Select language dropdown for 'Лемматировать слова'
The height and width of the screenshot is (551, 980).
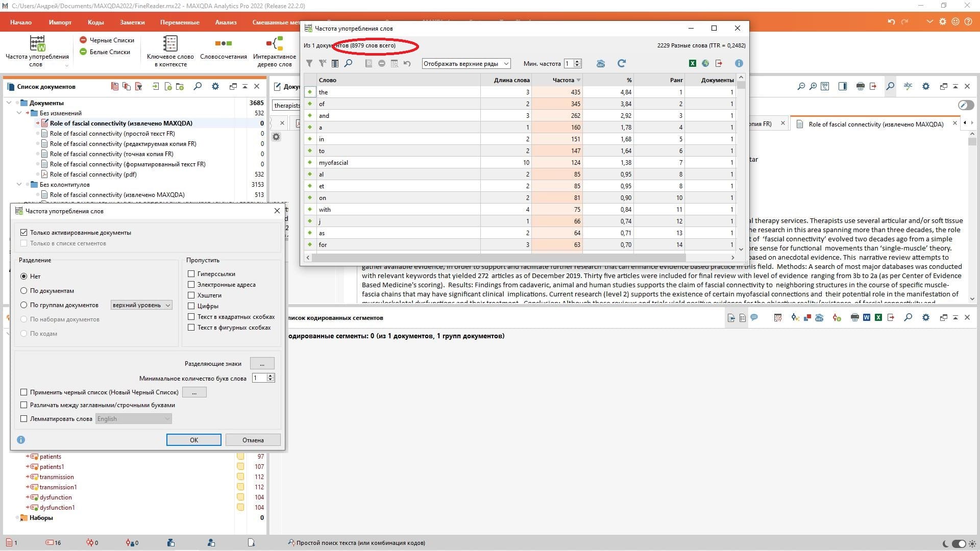pos(132,418)
